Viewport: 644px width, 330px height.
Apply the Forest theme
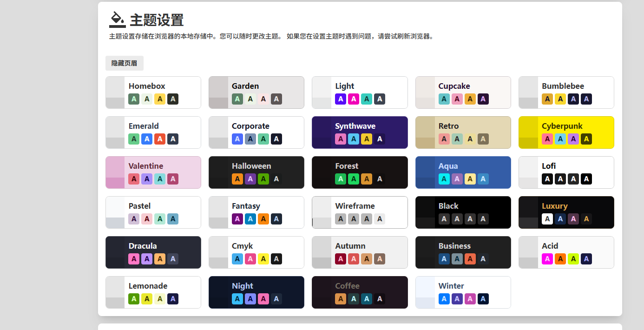[360, 172]
